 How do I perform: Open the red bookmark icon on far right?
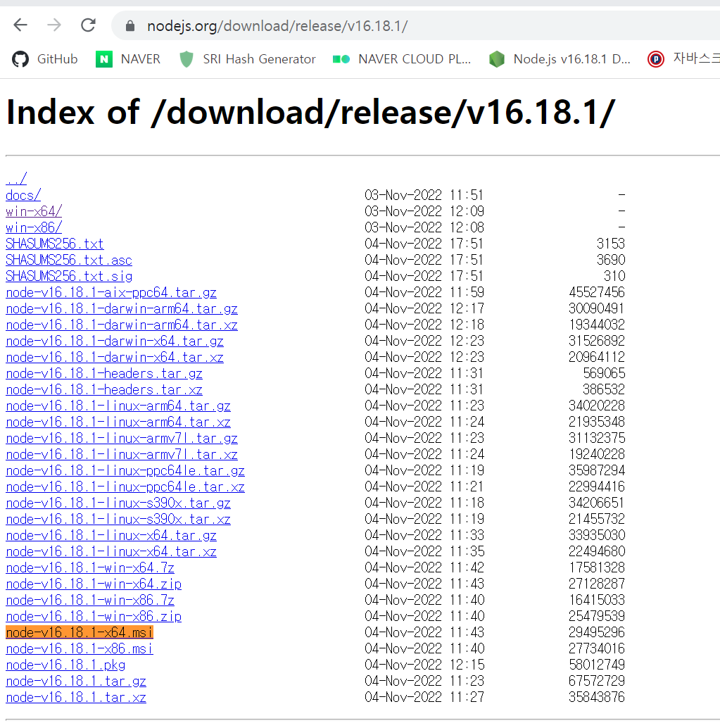coord(655,59)
